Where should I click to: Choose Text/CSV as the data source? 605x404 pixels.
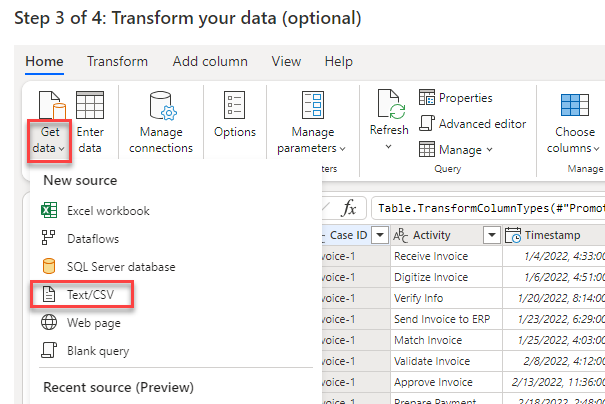[x=82, y=294]
